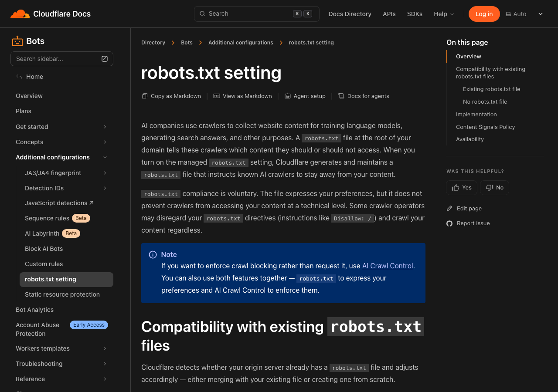Click the Agent setup icon
The height and width of the screenshot is (392, 558).
coord(288,96)
